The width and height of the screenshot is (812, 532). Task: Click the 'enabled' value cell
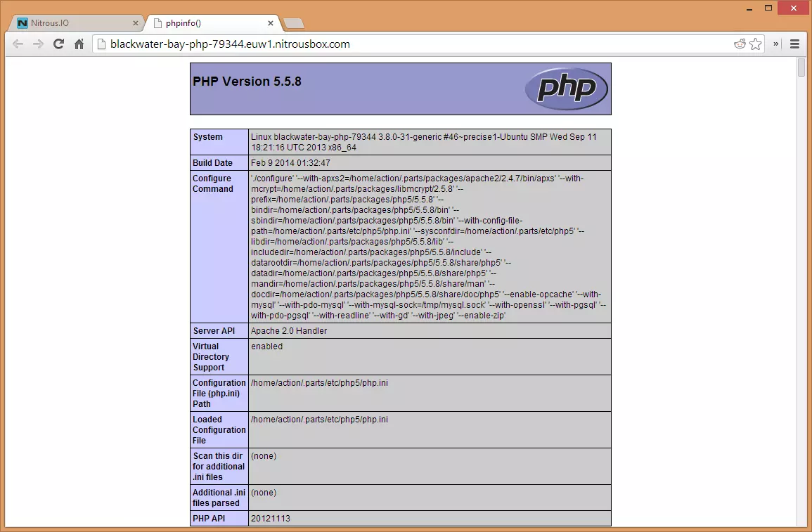point(430,356)
